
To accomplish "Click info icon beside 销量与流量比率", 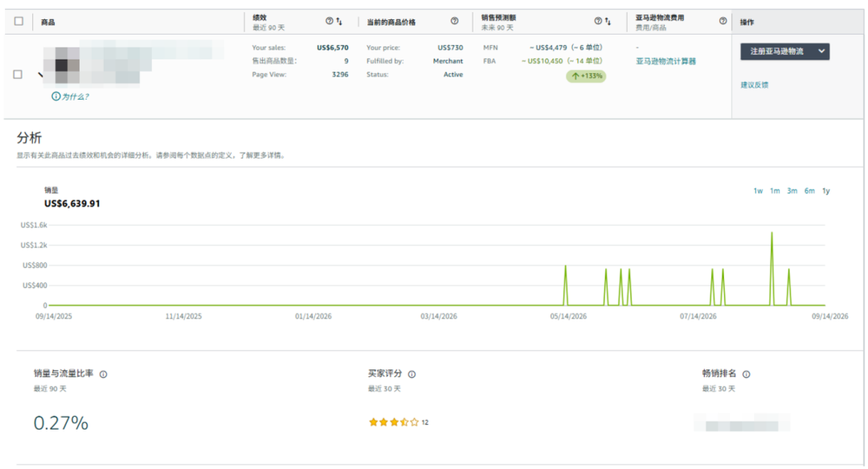I will point(103,374).
